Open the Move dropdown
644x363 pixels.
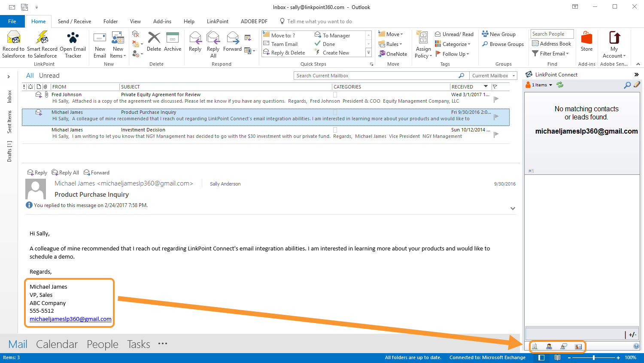pyautogui.click(x=390, y=34)
